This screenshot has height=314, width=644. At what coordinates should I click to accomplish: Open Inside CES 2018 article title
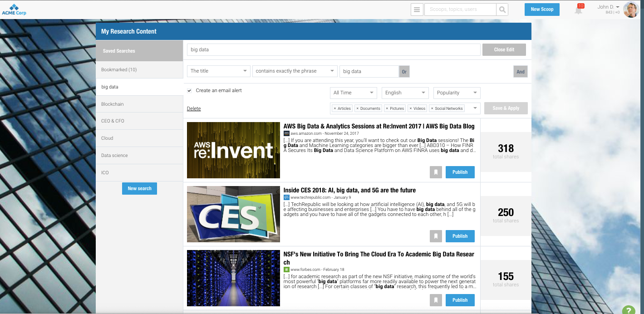click(349, 190)
